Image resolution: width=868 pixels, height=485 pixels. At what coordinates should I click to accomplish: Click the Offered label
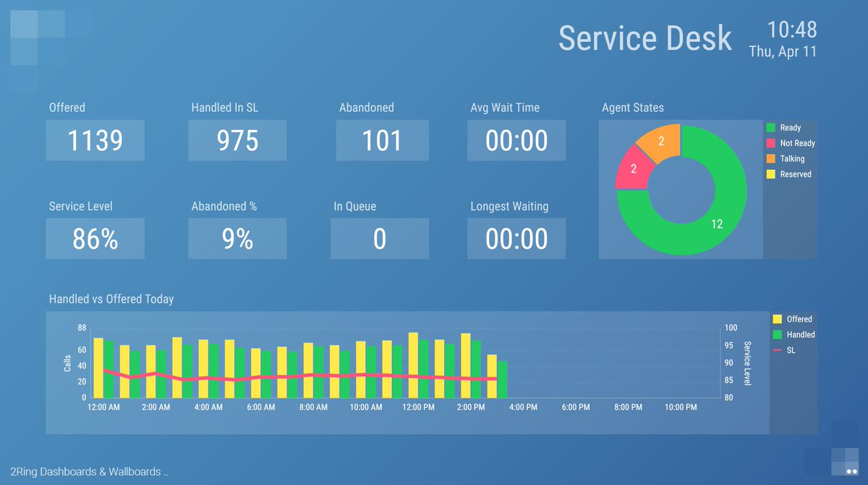67,108
